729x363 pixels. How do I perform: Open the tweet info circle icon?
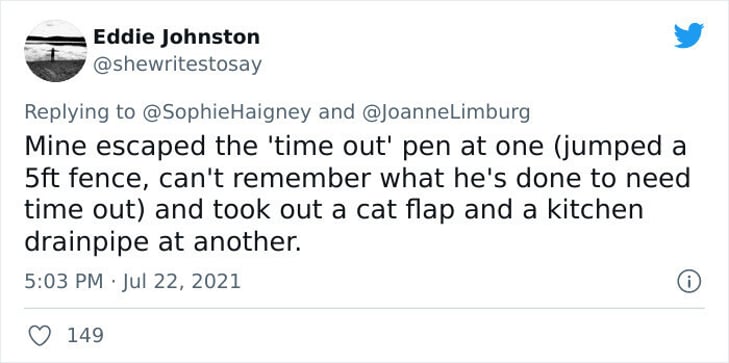pyautogui.click(x=689, y=282)
